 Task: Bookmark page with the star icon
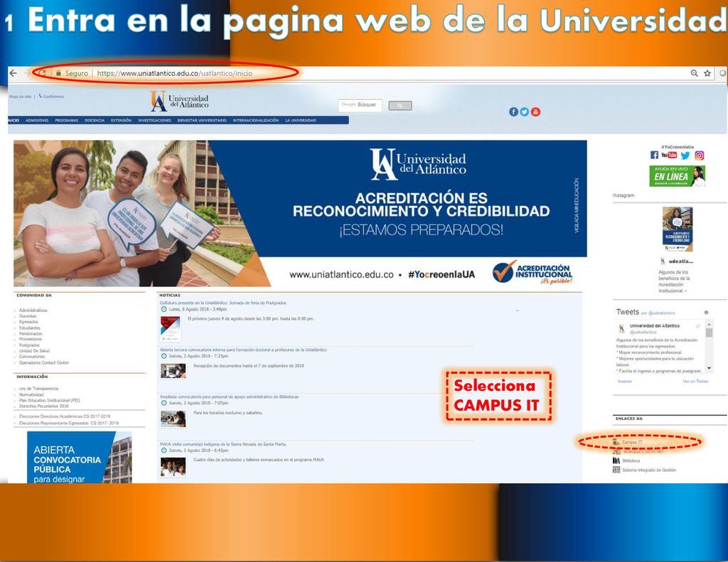click(x=707, y=73)
